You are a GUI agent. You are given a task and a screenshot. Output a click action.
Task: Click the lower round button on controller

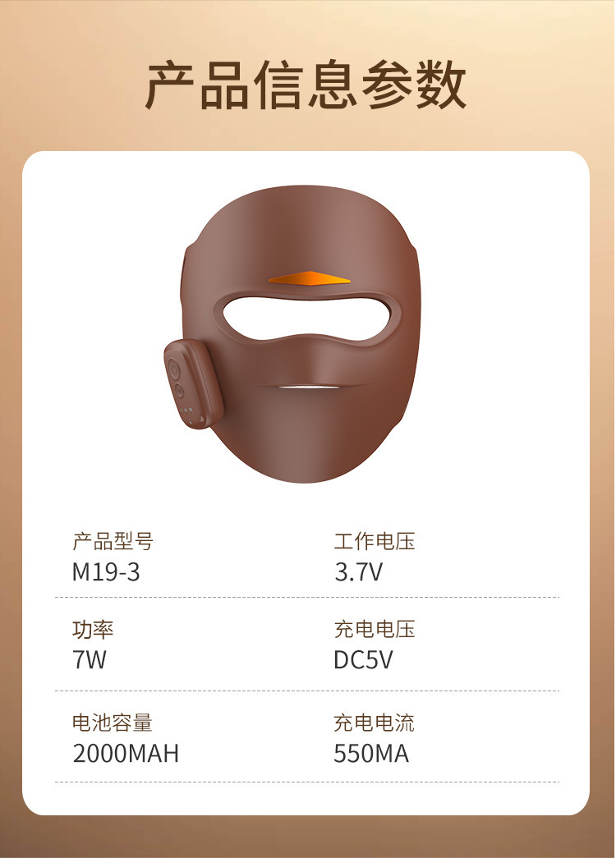click(179, 390)
